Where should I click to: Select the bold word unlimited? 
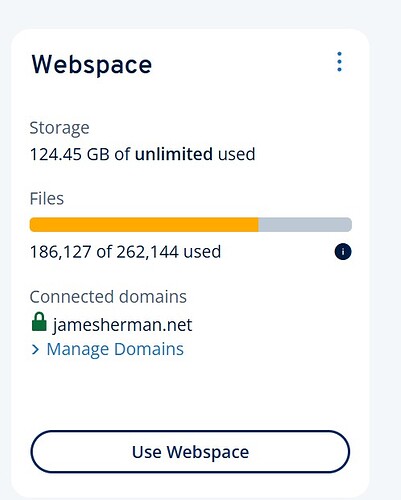pos(174,154)
